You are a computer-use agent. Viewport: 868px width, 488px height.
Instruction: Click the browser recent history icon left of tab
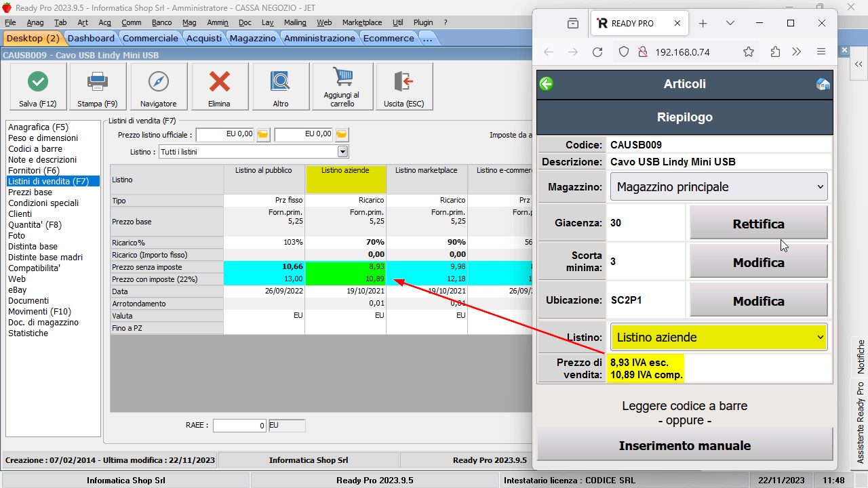point(573,23)
